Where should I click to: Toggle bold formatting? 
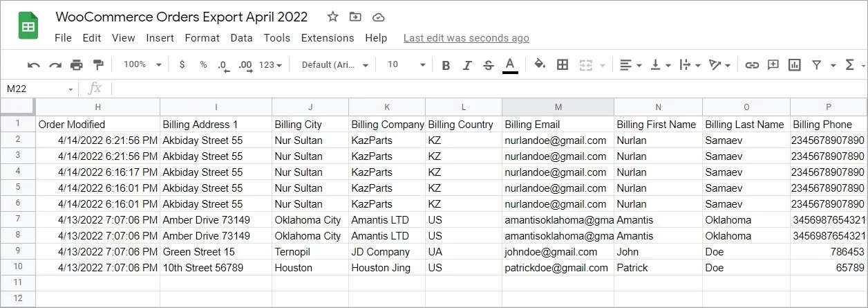click(446, 65)
